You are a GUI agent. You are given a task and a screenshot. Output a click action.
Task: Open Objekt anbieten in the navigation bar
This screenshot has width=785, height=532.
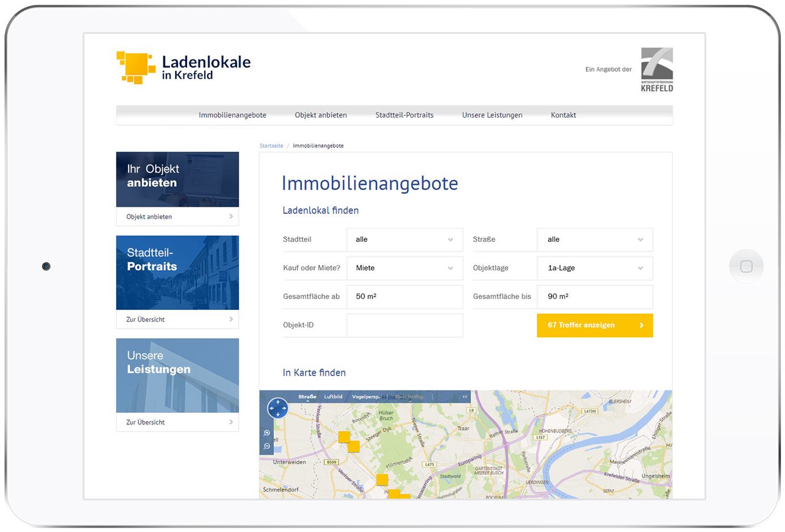pyautogui.click(x=321, y=115)
